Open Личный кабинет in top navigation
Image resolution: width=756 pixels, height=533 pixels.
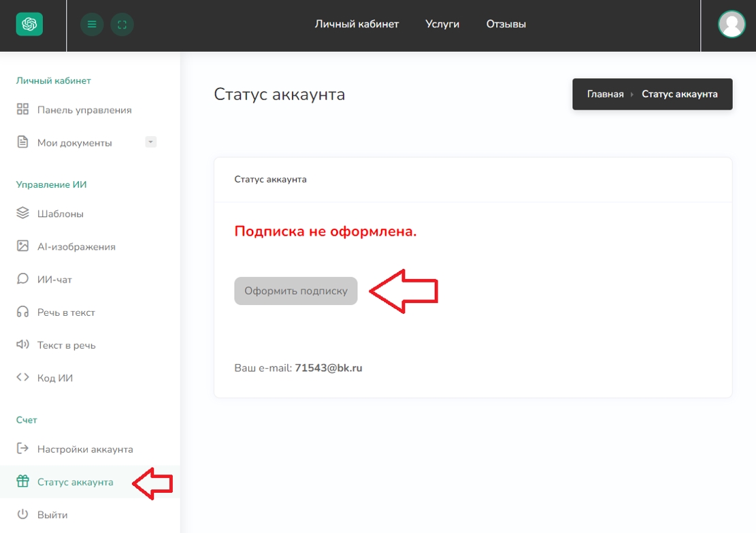coord(357,24)
